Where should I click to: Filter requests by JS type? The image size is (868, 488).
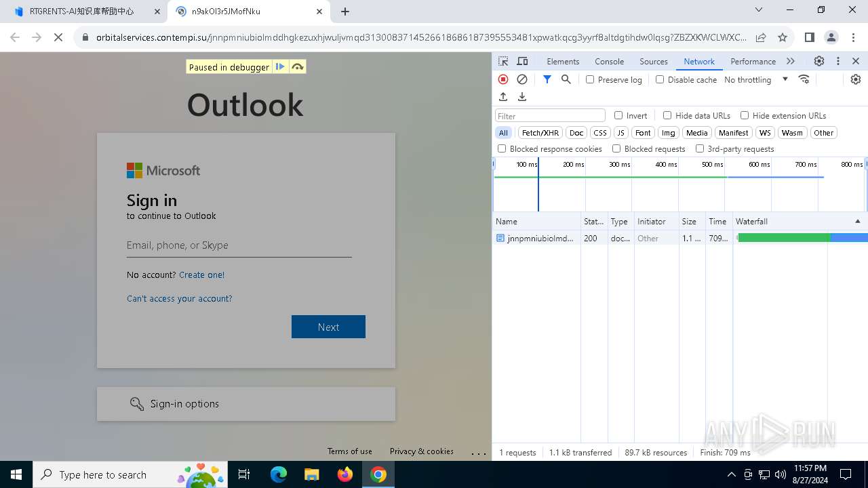tap(620, 133)
